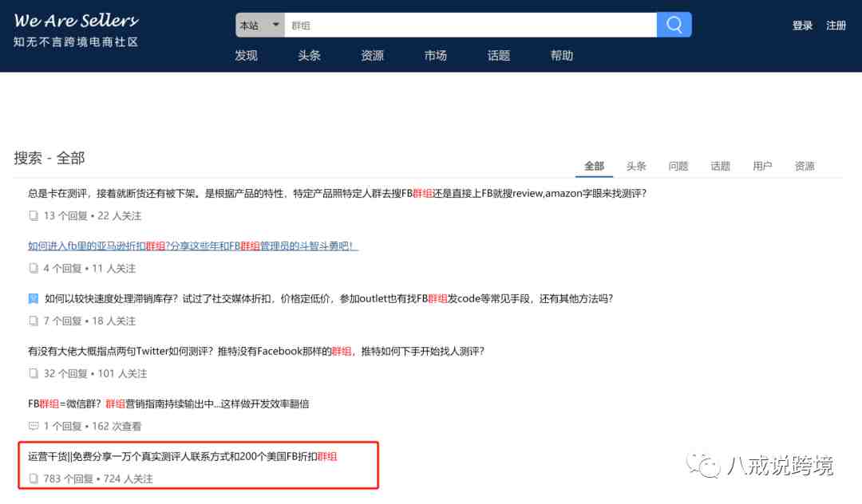This screenshot has width=862, height=504.
Task: Click the text 4 个回复 • 11 人关注
Action: click(89, 269)
